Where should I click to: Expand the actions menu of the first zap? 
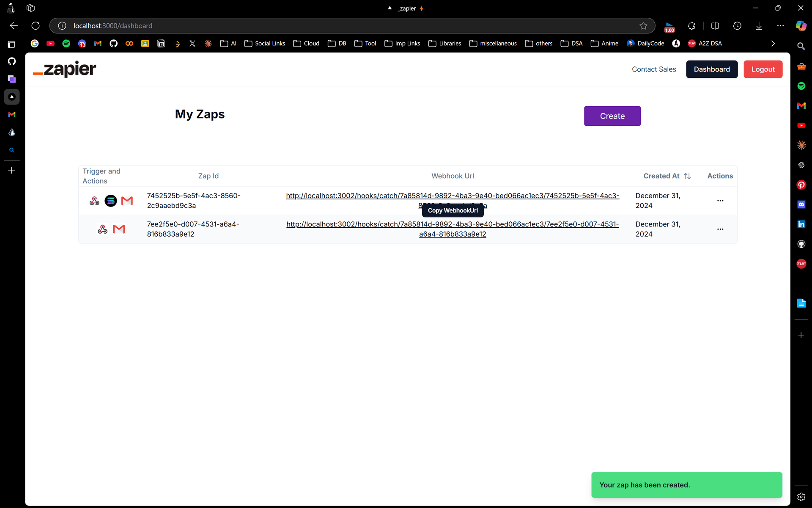720,201
